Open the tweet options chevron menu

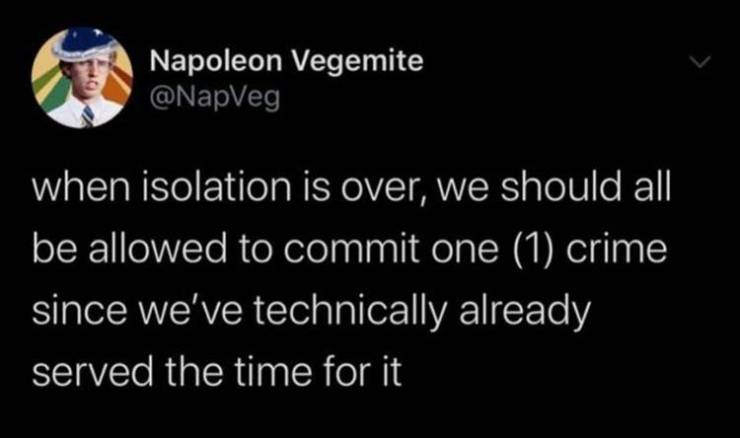(699, 62)
